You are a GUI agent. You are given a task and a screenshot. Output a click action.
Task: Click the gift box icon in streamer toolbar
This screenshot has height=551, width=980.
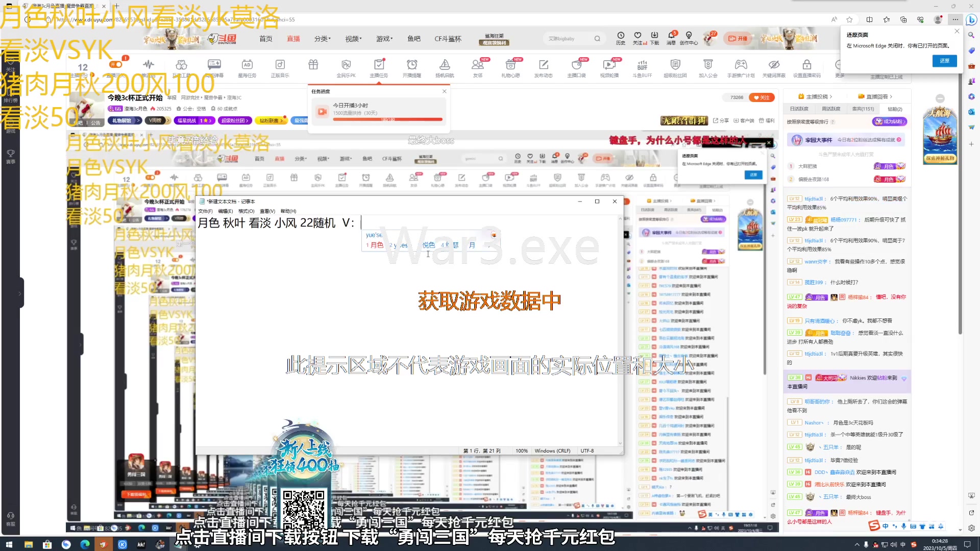coord(313,65)
